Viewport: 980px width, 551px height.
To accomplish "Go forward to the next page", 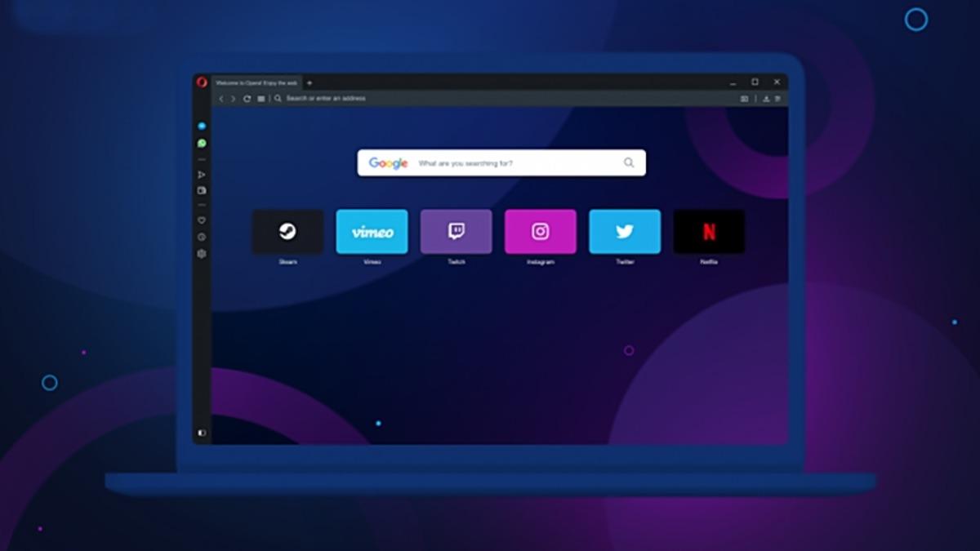I will pyautogui.click(x=233, y=99).
